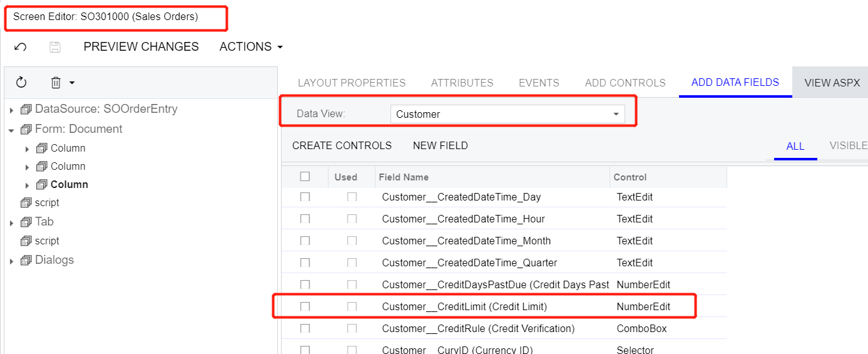Toggle the select-all header checkbox

pyautogui.click(x=305, y=177)
